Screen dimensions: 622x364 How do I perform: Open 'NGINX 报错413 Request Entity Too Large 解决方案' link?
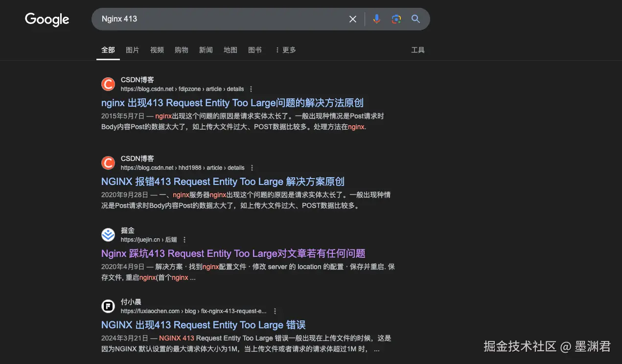[x=223, y=182]
